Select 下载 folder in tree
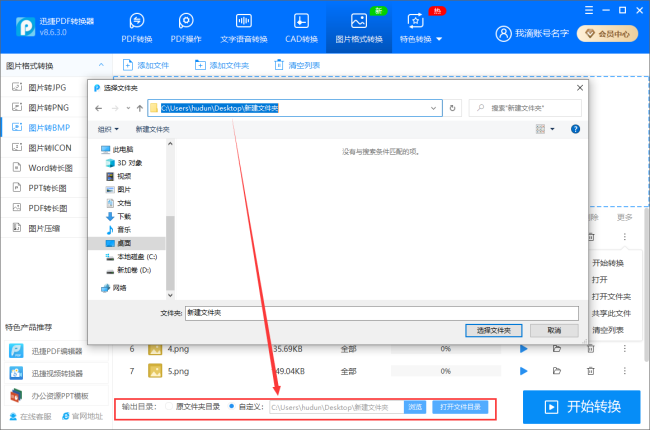The width and height of the screenshot is (650, 430). (x=119, y=216)
